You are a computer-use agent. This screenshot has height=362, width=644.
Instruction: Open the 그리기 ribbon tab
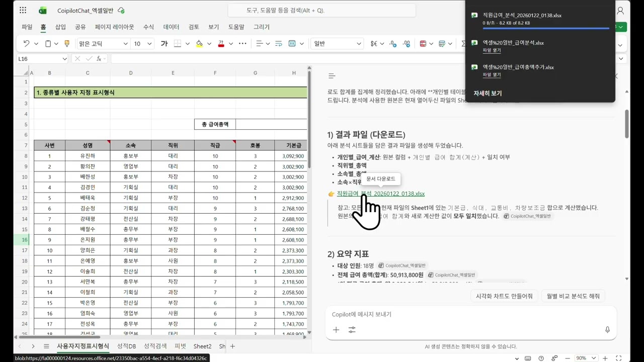[262, 27]
